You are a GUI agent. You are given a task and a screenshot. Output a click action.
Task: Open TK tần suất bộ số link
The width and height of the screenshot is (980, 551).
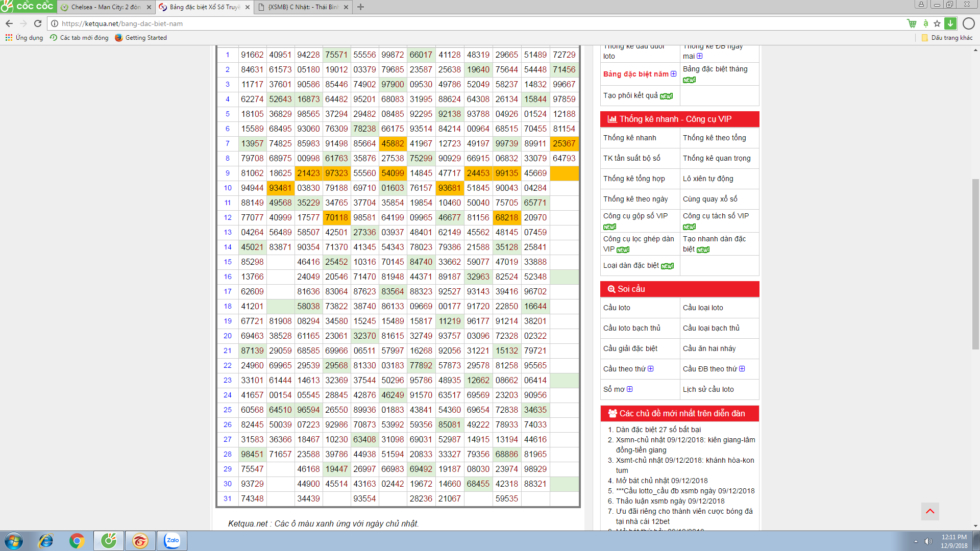[632, 158]
